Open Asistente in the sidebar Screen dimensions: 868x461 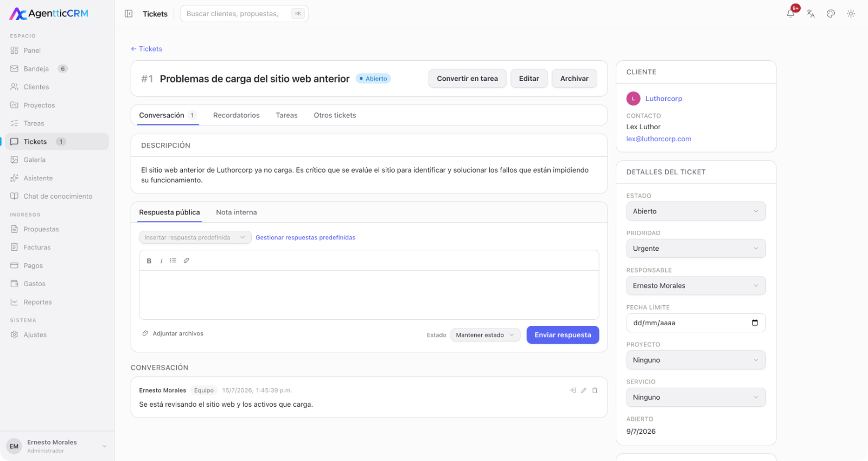click(57, 178)
